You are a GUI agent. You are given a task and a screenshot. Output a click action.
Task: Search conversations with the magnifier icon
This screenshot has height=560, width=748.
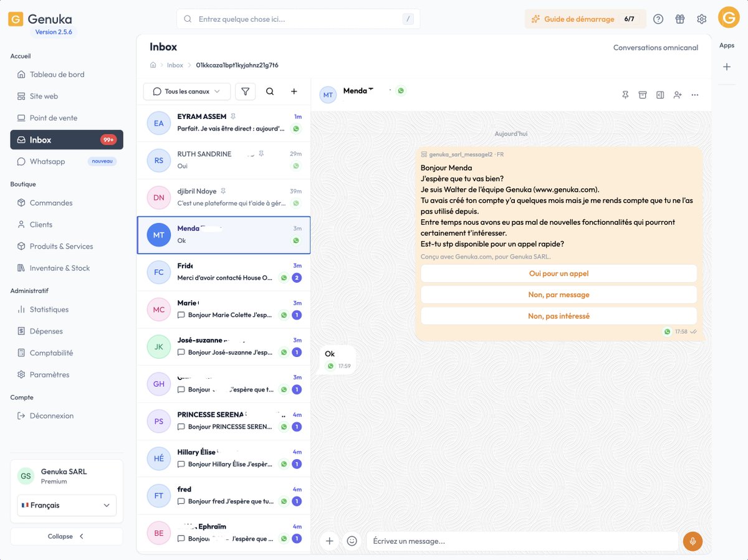coord(270,92)
